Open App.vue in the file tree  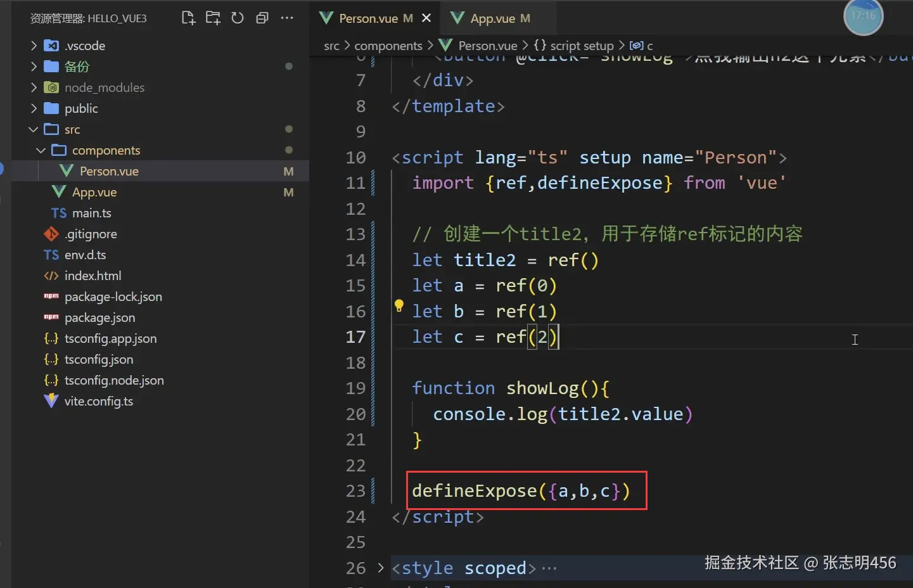coord(160,192)
